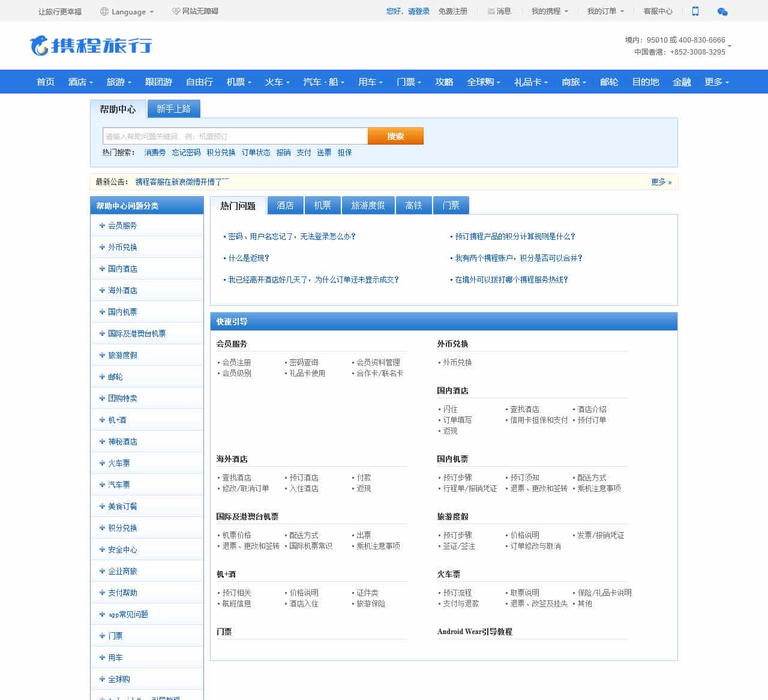Expand plus icon next to 美食订餐
The height and width of the screenshot is (700, 768).
tap(102, 506)
